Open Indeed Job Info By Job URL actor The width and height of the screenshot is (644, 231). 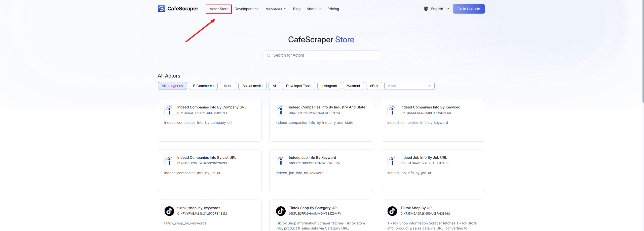click(424, 158)
